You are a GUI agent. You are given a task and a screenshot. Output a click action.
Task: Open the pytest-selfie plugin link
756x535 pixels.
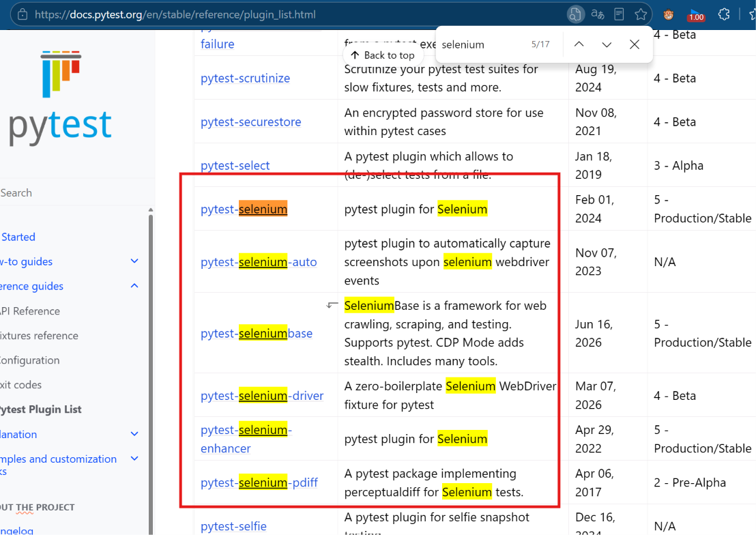point(234,526)
